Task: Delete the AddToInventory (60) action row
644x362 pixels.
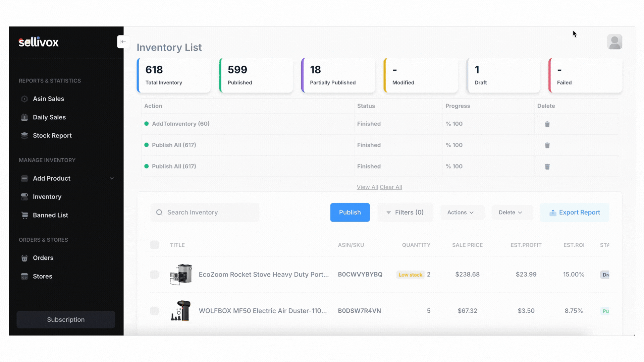Action: click(547, 124)
